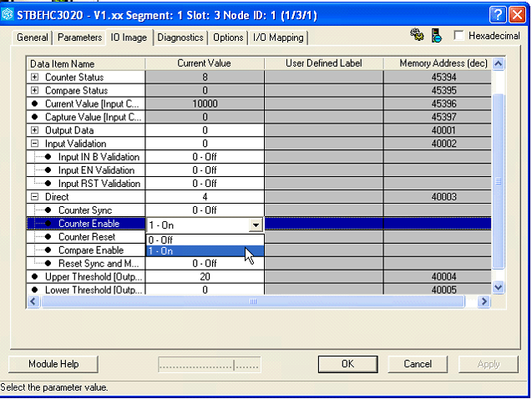Click the horizontal scrollbar thumb
Image resolution: width=532 pixels, height=399 pixels.
[x=253, y=301]
